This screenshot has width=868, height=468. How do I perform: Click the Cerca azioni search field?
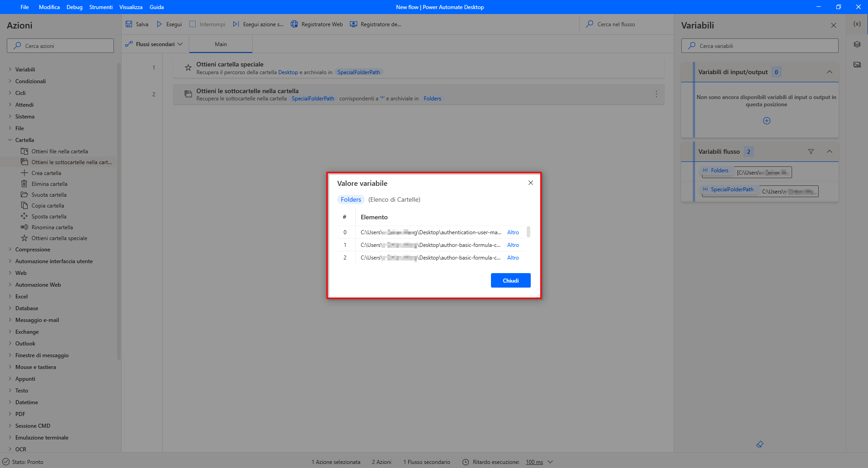click(60, 46)
